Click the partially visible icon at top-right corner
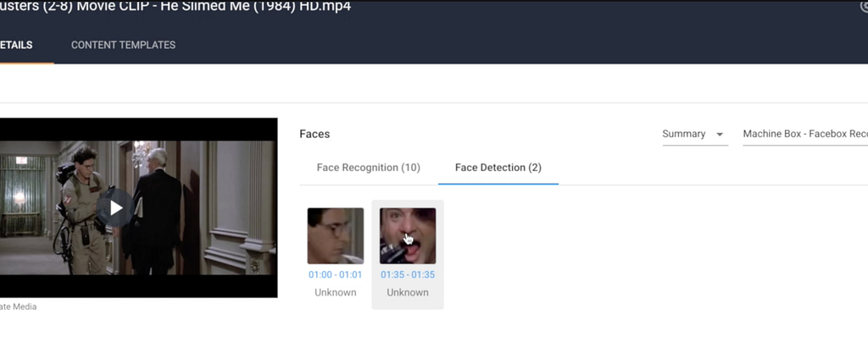 point(864,6)
